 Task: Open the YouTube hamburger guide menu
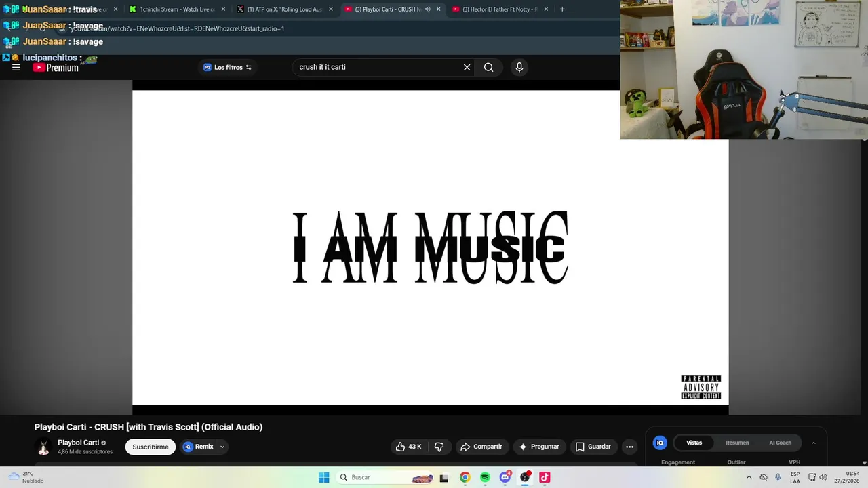pos(16,68)
